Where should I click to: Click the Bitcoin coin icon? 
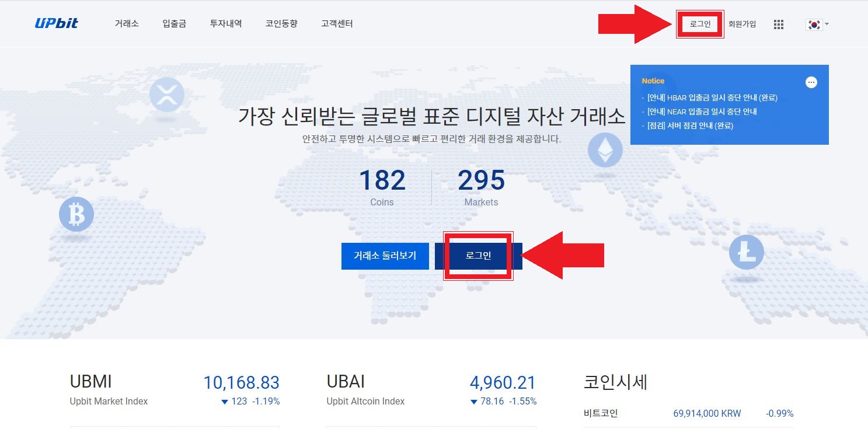pyautogui.click(x=76, y=214)
